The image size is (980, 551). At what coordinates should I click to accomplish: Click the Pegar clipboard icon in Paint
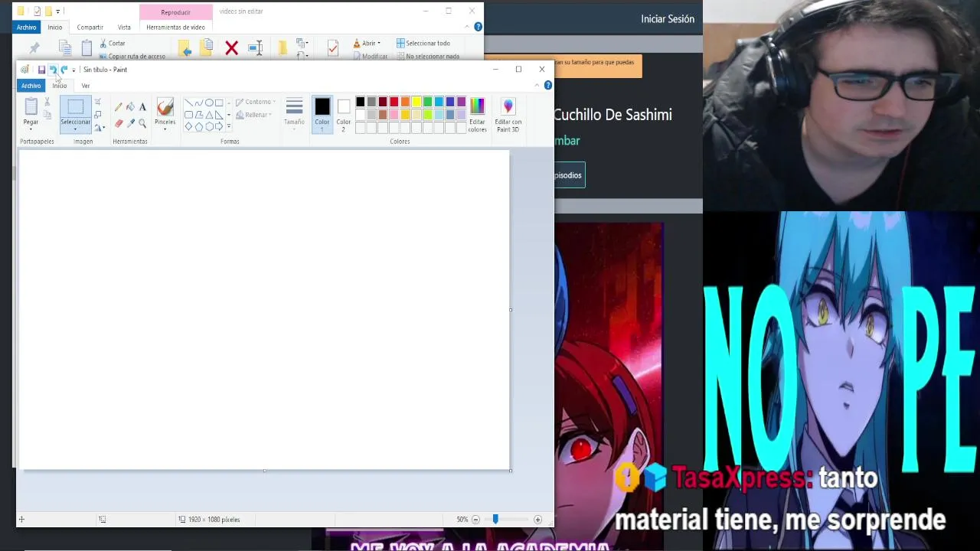31,107
